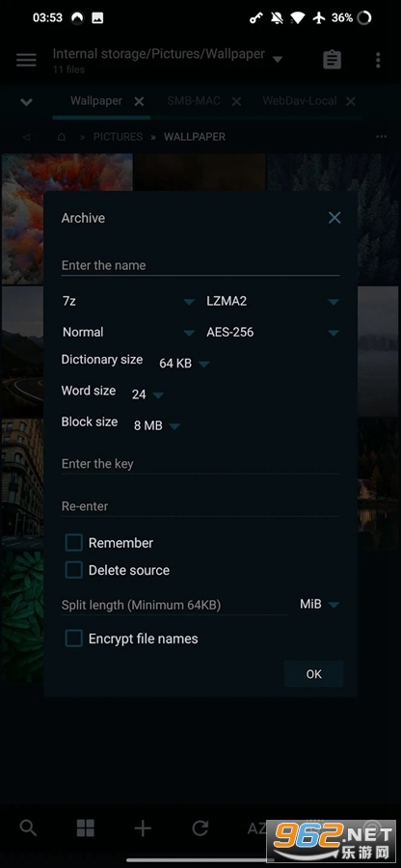Expand the Dictionary size 64 KB dropdown

184,364
